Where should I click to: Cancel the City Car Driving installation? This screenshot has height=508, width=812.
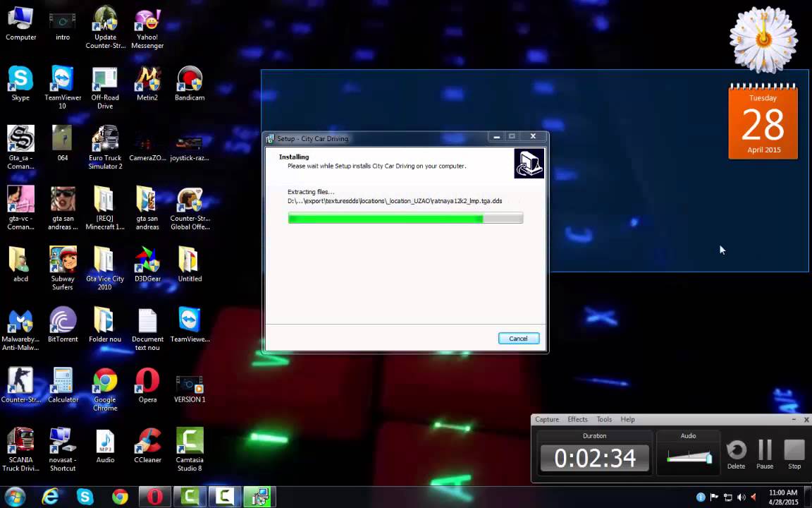518,339
